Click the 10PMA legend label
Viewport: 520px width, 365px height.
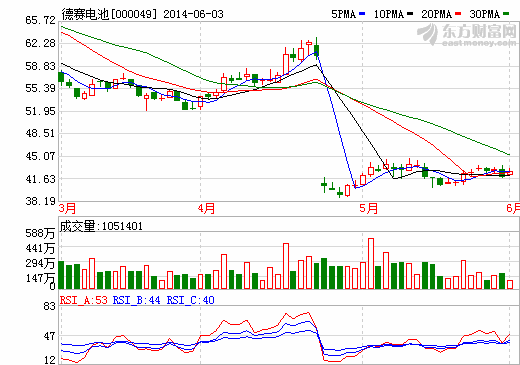pyautogui.click(x=389, y=14)
